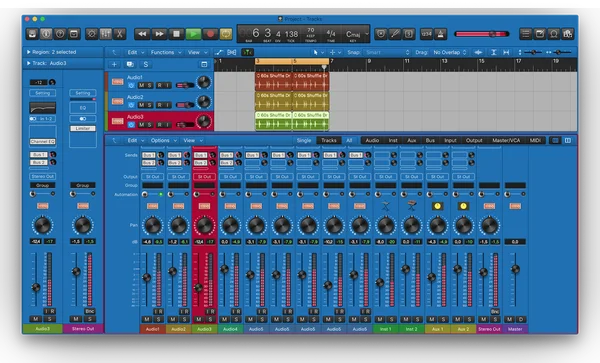
Task: Solo the Audio2 track header
Action: pos(149,105)
